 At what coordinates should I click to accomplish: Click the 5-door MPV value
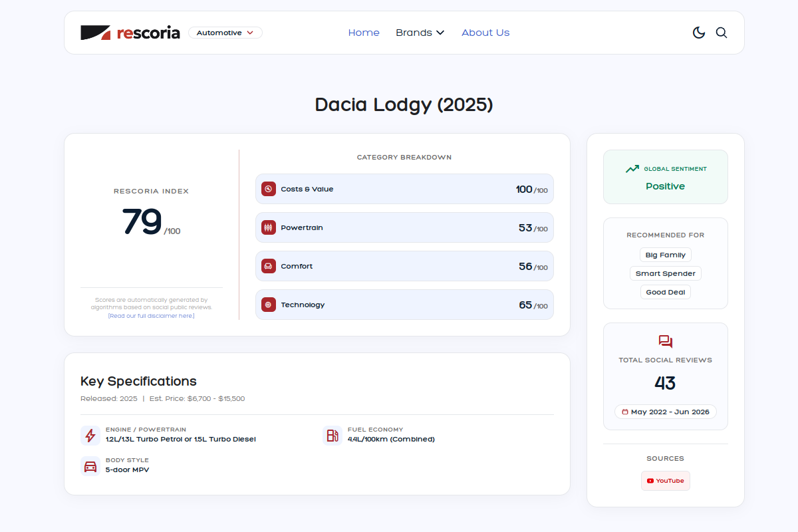coord(128,470)
